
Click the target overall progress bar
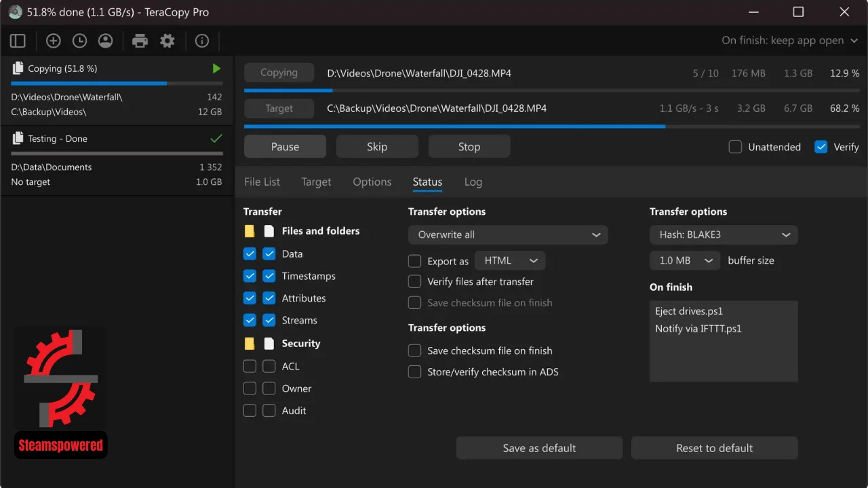click(x=551, y=126)
